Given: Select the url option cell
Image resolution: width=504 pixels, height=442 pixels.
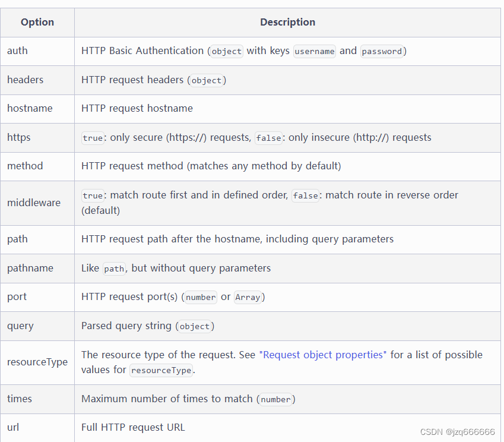Looking at the screenshot, I should tap(37, 428).
